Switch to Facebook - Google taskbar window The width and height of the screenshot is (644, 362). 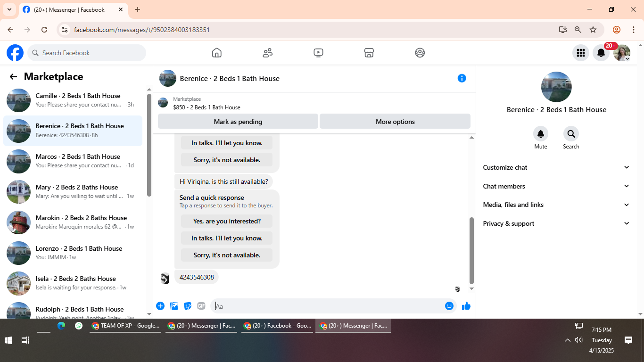pos(277,326)
